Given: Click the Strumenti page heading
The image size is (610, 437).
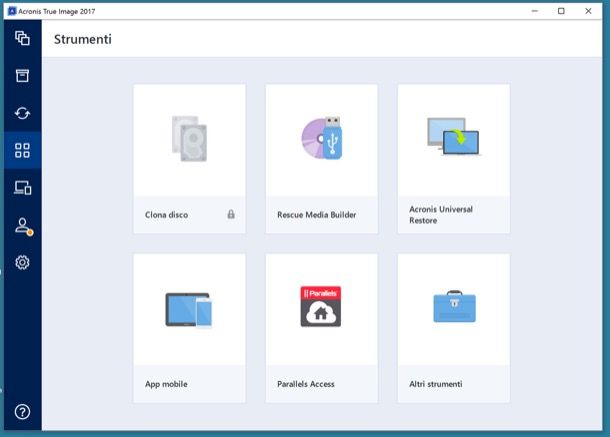Looking at the screenshot, I should (82, 39).
